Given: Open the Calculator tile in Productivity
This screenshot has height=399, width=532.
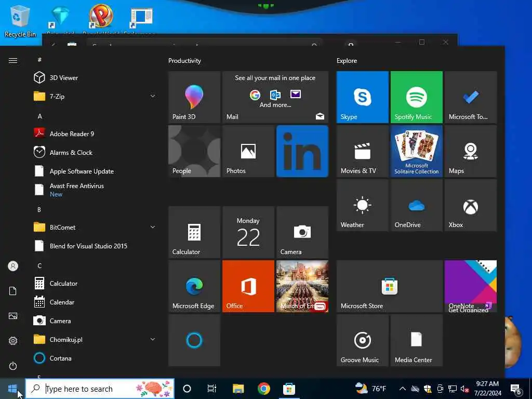Looking at the screenshot, I should [194, 232].
